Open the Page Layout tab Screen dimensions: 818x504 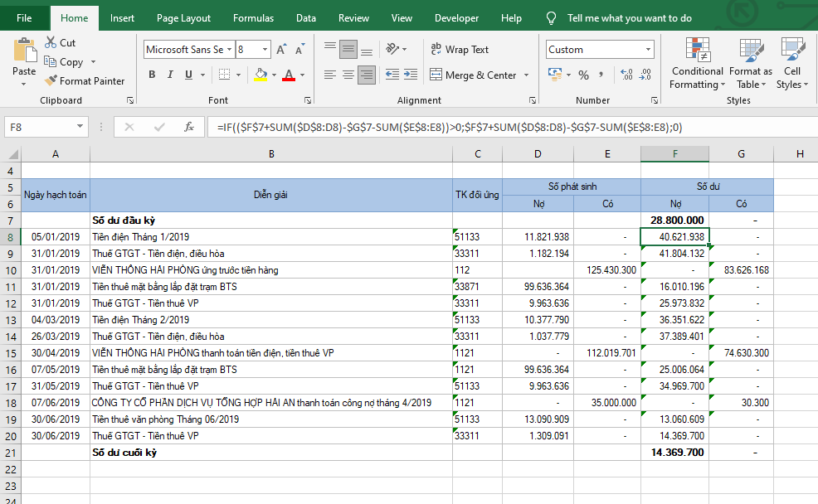(x=183, y=18)
